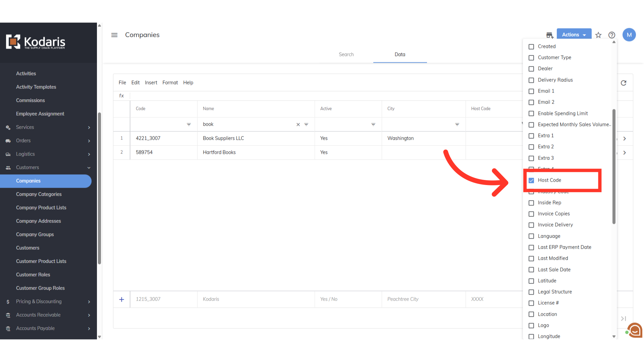
Task: Open Company Addresses in the sidebar
Action: point(39,221)
